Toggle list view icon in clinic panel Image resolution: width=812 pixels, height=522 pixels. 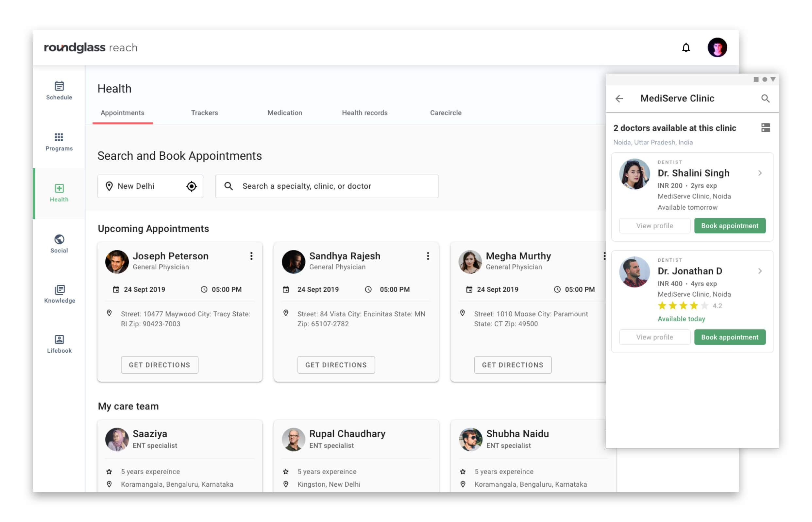(766, 128)
